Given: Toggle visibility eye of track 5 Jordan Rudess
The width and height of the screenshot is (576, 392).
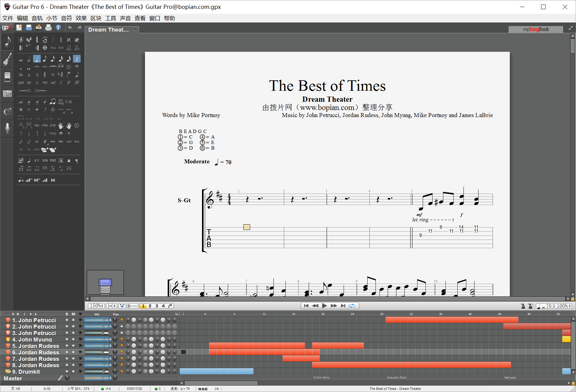Looking at the screenshot, I should pyautogui.click(x=80, y=346).
